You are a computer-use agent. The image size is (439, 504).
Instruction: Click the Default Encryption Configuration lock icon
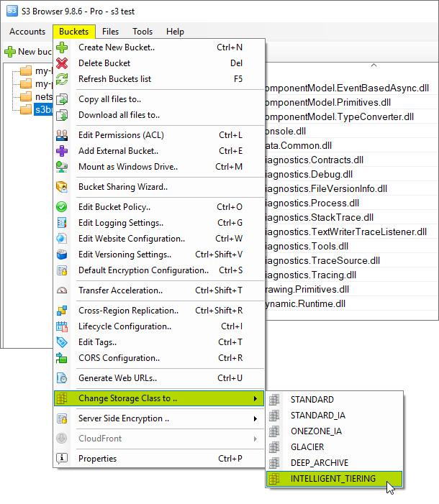pos(62,270)
